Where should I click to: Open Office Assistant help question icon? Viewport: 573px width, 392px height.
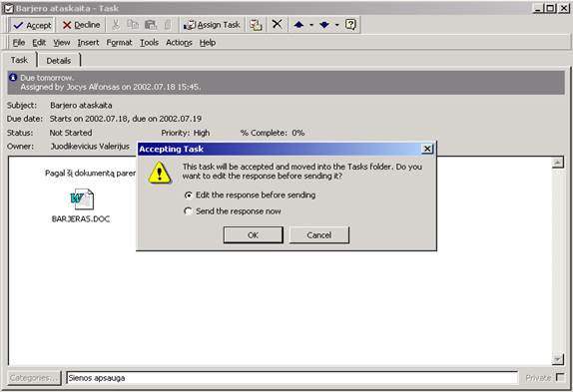pos(350,25)
